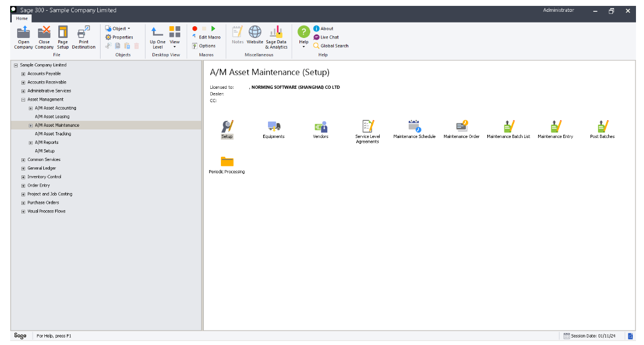Click the blue status bar icon at far right
Viewport: 644px width, 345px height.
(630, 336)
